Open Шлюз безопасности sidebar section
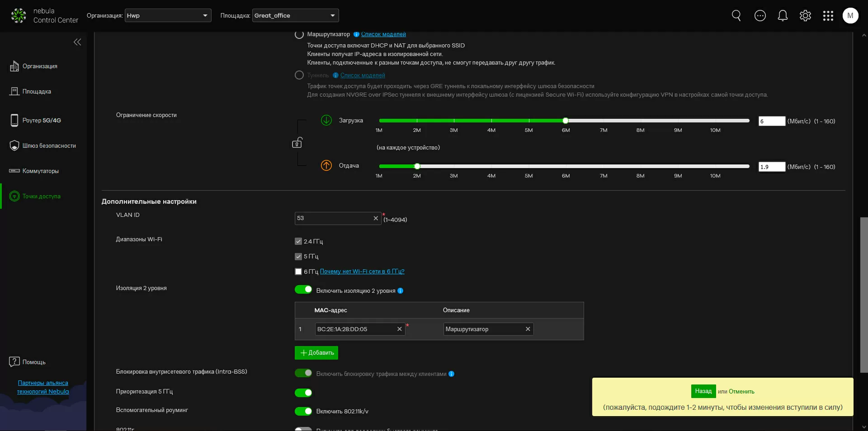Screen dimensions: 868x431 49,145
